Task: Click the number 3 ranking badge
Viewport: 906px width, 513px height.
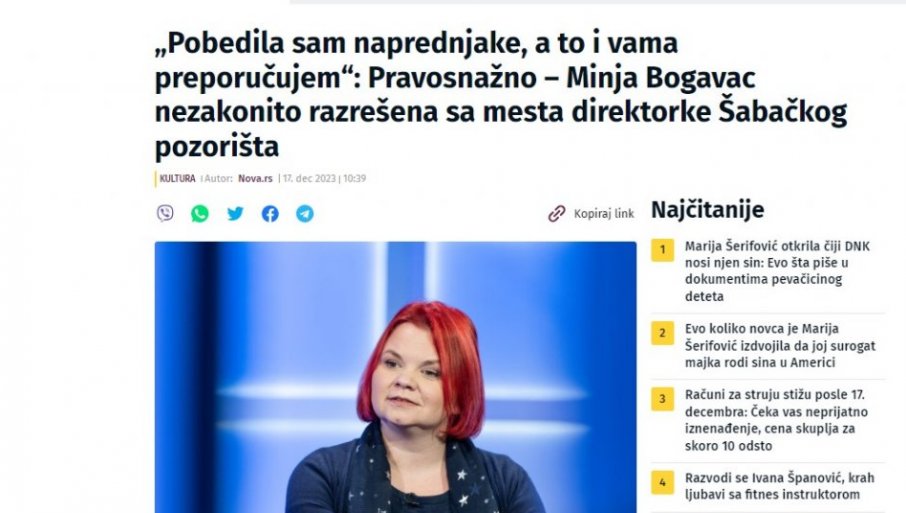Action: pyautogui.click(x=662, y=399)
